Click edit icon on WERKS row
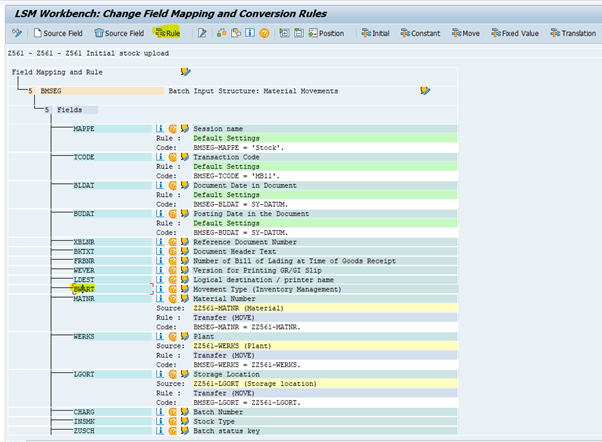This screenshot has width=602, height=442. pos(185,336)
